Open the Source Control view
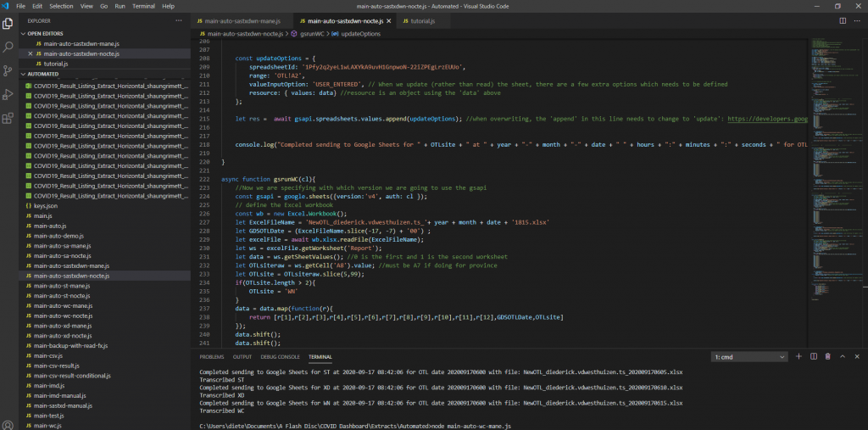 [8, 70]
